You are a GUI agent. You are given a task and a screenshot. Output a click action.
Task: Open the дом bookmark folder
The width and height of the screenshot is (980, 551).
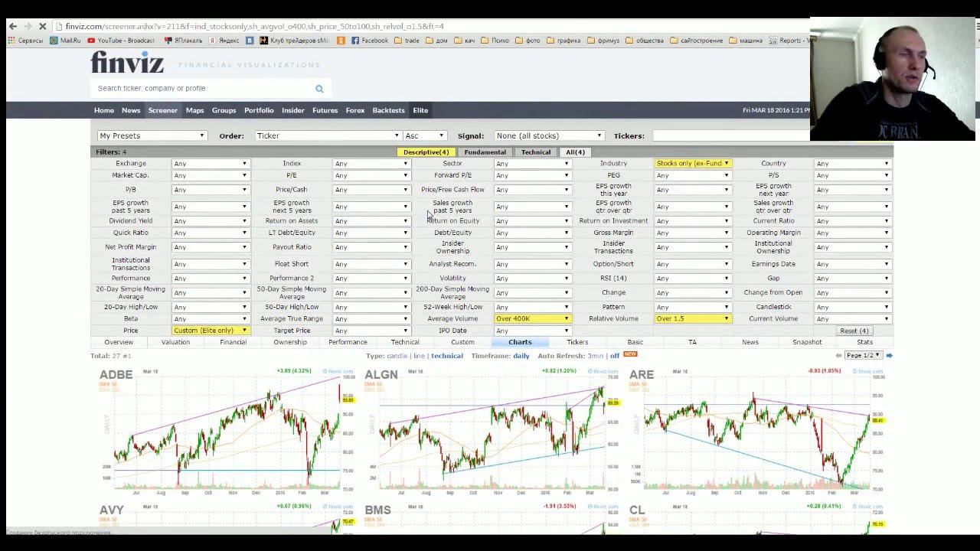[437, 41]
